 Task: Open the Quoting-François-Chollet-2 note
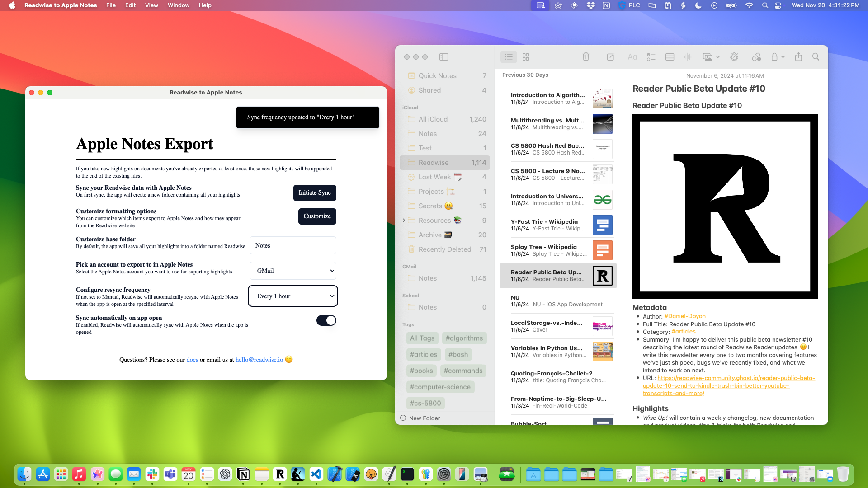tap(558, 377)
